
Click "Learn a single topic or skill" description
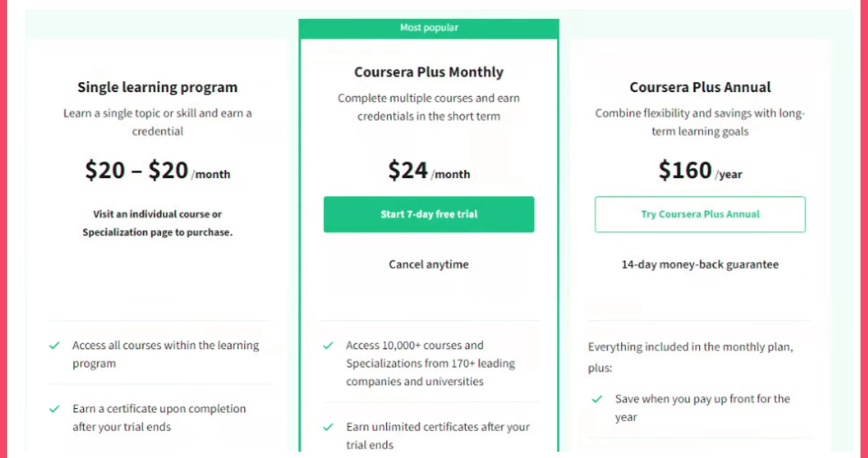tap(157, 122)
